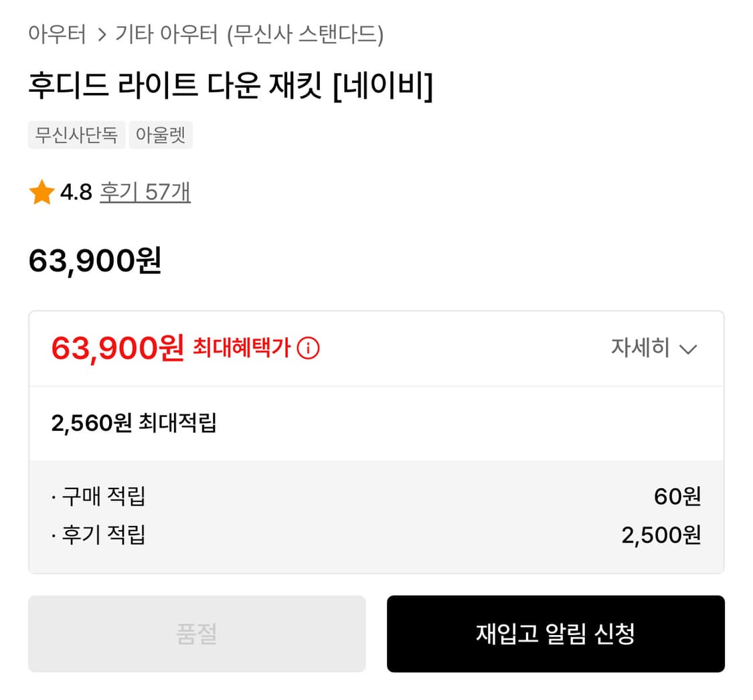Expand the 자세히 chevron arrow
753x700 pixels.
(x=688, y=349)
